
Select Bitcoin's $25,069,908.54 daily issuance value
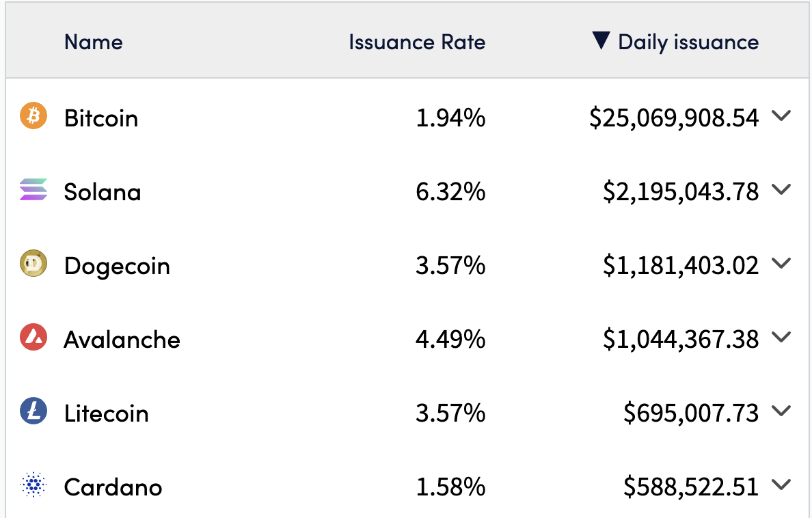[x=674, y=118]
